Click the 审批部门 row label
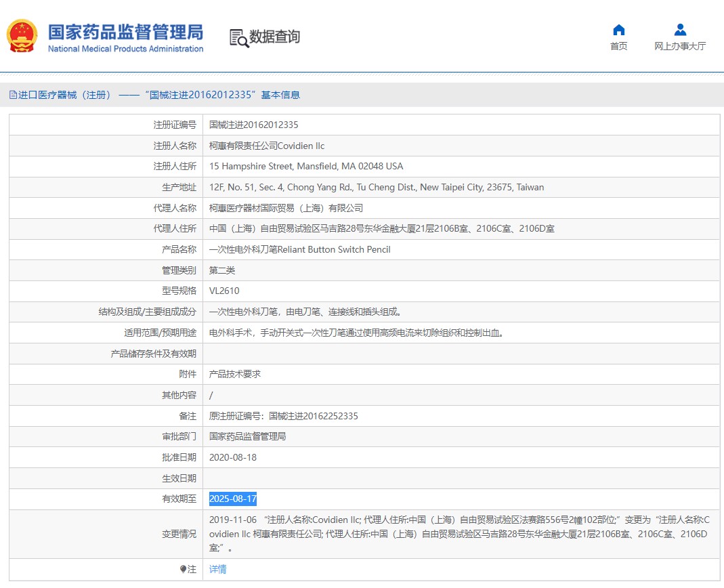724x588 pixels. 179,436
